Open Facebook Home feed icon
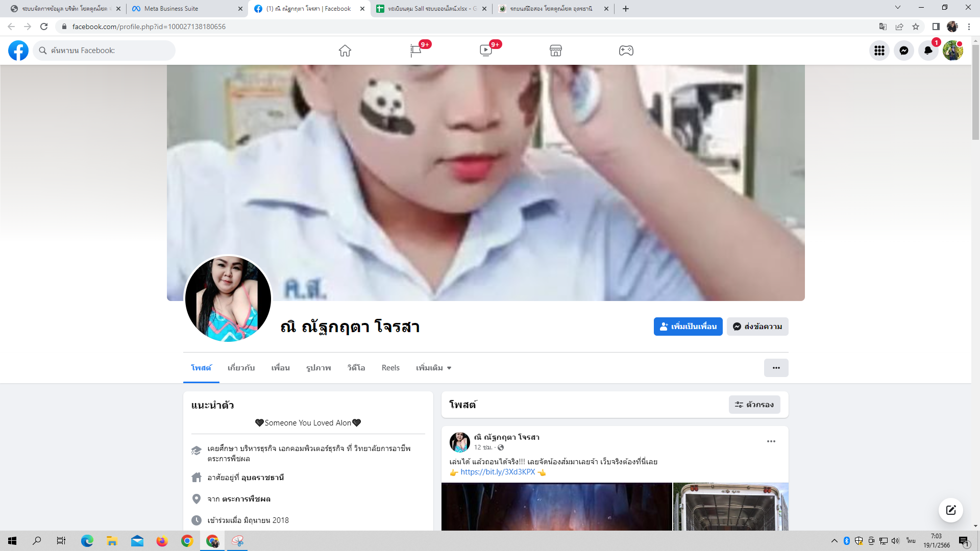The height and width of the screenshot is (551, 980). pos(345,51)
